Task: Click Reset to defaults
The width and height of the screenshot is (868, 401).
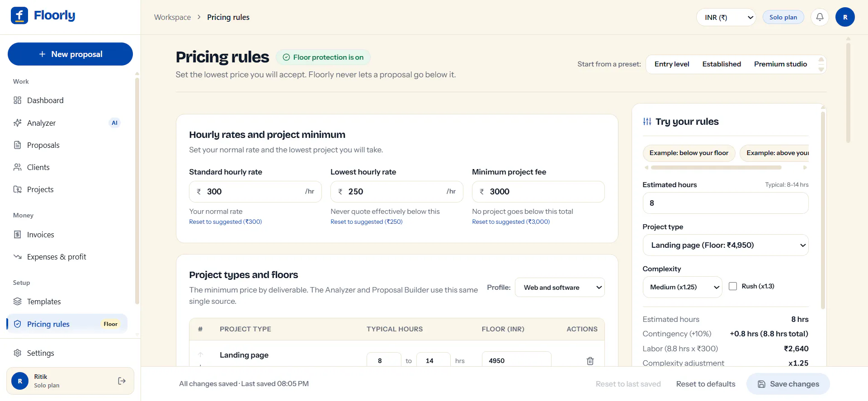Action: (706, 384)
